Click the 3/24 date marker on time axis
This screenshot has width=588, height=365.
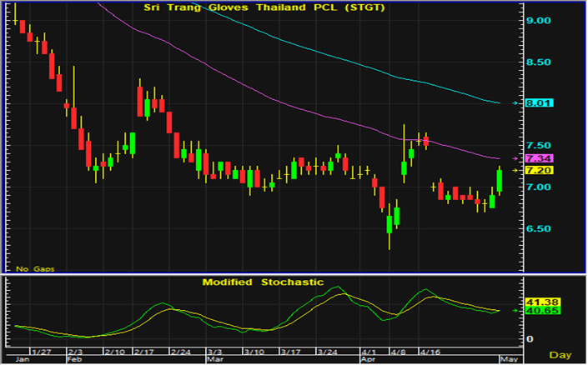[x=328, y=352]
